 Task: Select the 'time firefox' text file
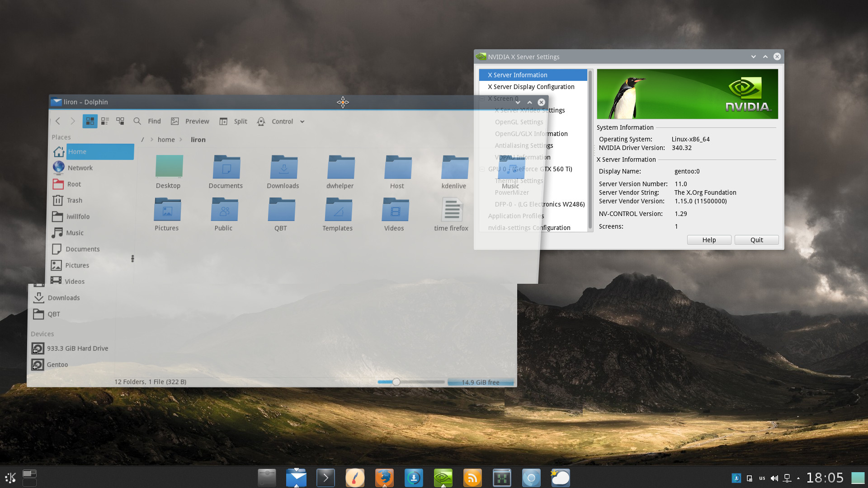(x=452, y=214)
